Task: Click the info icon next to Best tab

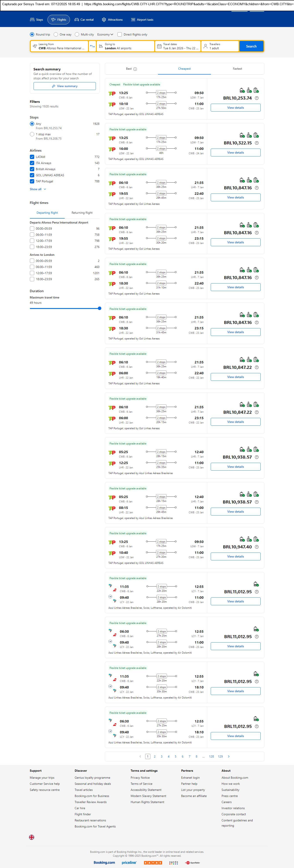Action: tap(135, 69)
